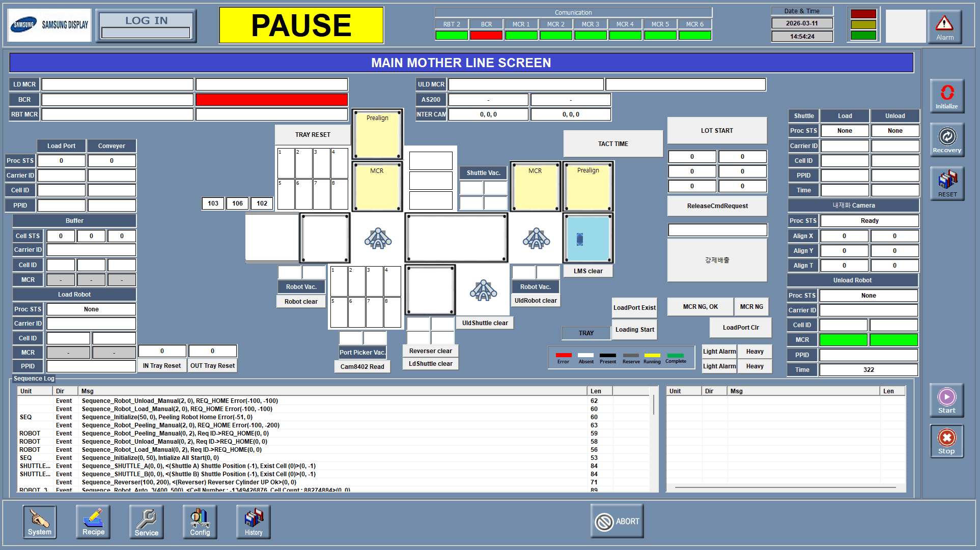Image resolution: width=980 pixels, height=550 pixels.
Task: Toggle Robot Vac. under the load buffer
Action: tap(301, 287)
